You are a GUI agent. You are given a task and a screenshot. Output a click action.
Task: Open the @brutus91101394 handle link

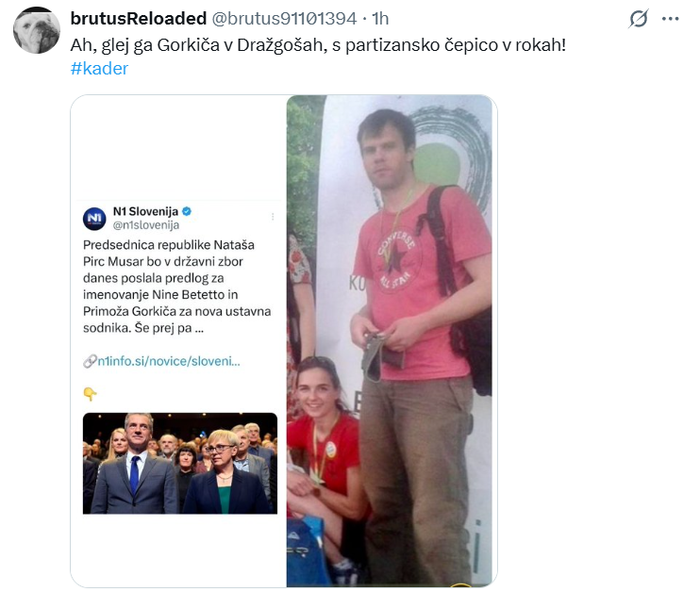click(284, 19)
